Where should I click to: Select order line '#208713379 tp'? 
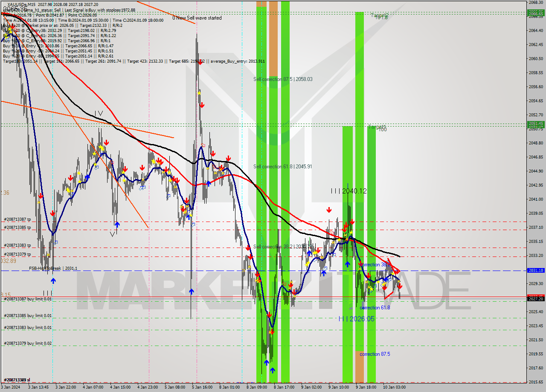point(17,254)
